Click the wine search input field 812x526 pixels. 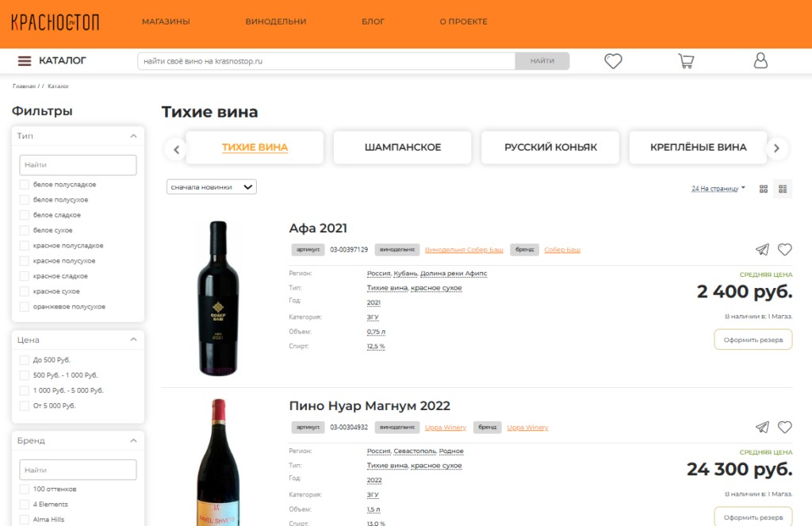[326, 61]
